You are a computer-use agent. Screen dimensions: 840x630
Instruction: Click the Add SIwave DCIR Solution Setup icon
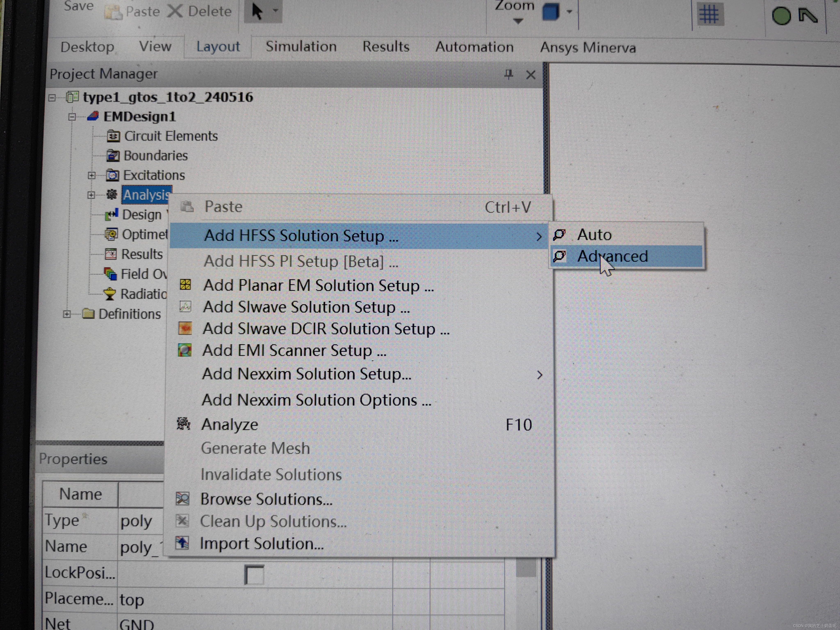pyautogui.click(x=185, y=328)
